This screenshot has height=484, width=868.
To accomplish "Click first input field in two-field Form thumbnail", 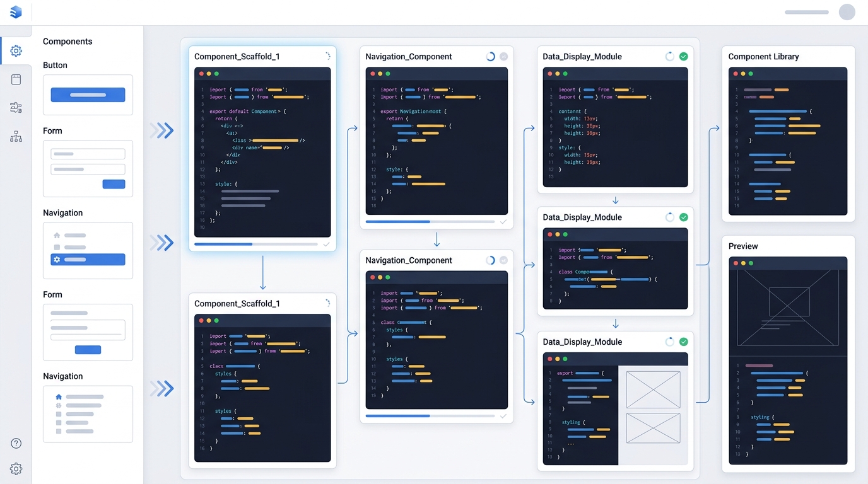I will [x=88, y=154].
